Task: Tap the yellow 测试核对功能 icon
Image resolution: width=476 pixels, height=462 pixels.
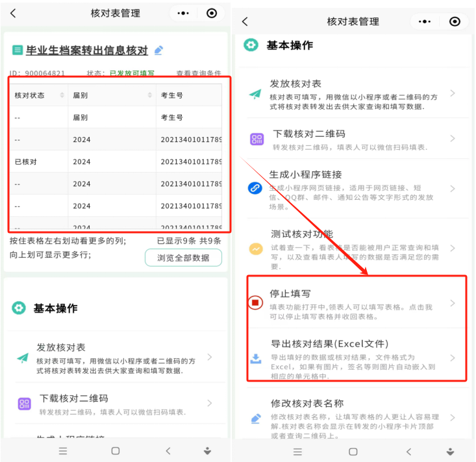Action: click(x=256, y=249)
